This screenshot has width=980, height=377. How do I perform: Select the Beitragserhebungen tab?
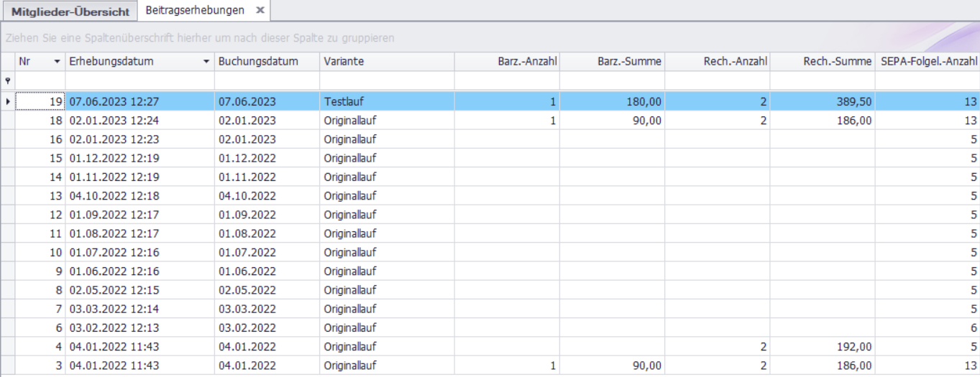195,10
